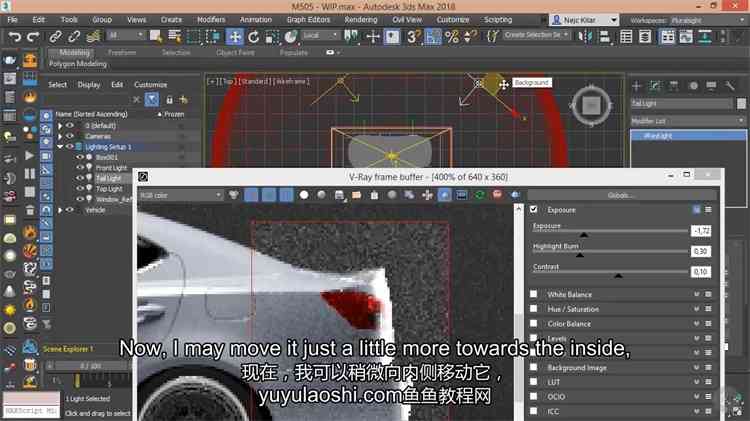Click Save Image disk icon in frame buffer
This screenshot has height=421, width=750.
[x=339, y=195]
